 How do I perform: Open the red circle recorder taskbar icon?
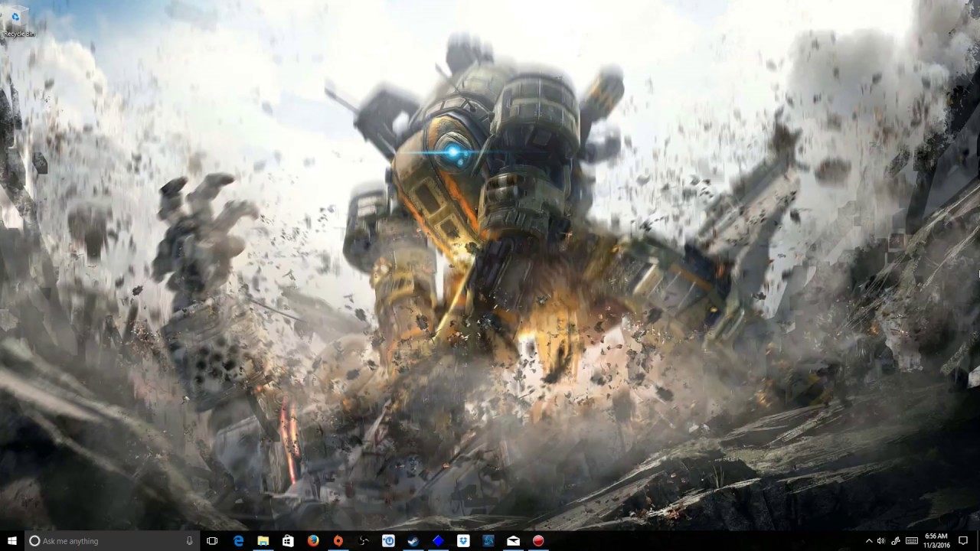click(538, 541)
